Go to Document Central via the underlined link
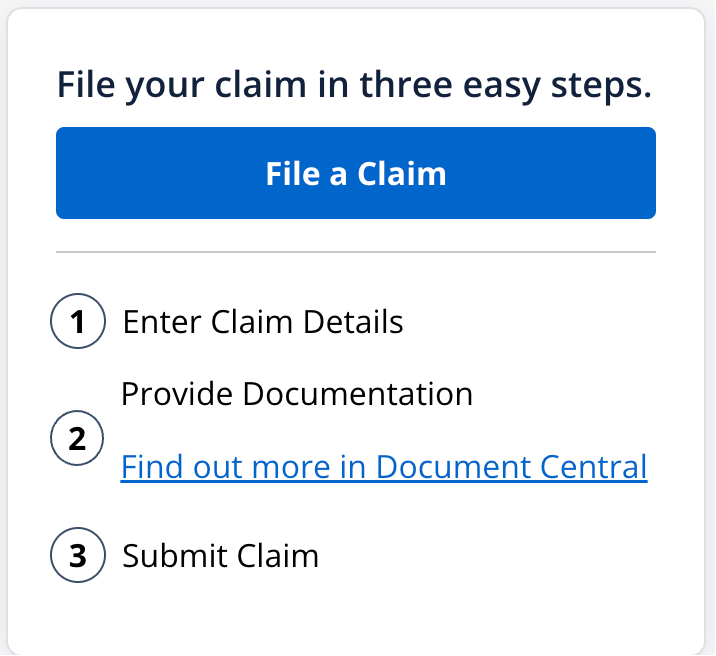The height and width of the screenshot is (656, 716). pos(383,467)
